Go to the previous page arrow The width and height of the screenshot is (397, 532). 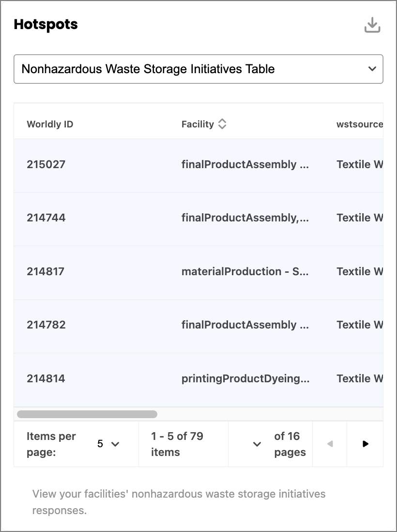(x=330, y=444)
